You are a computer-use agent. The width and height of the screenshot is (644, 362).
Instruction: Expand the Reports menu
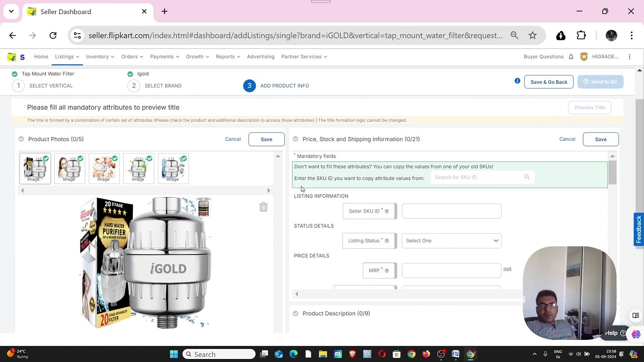click(x=228, y=57)
